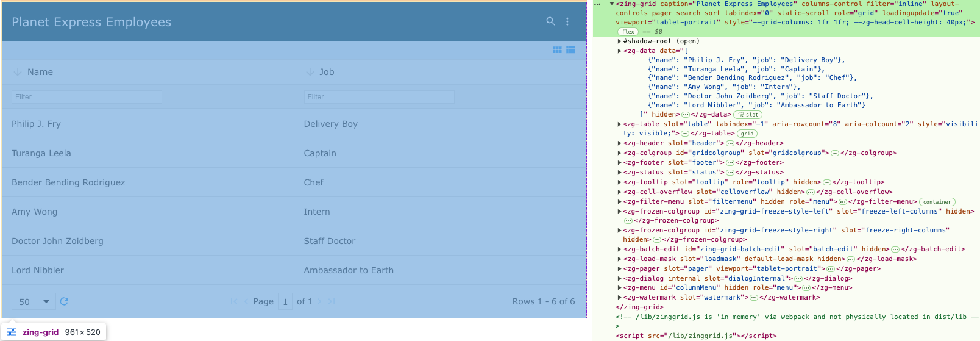
Task: Expand the zg-data element node
Action: [620, 51]
